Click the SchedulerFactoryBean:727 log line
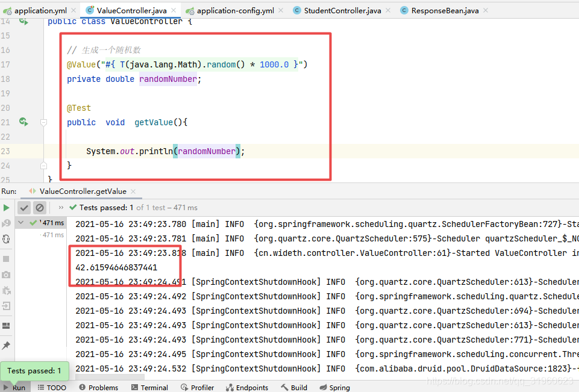 click(x=327, y=224)
